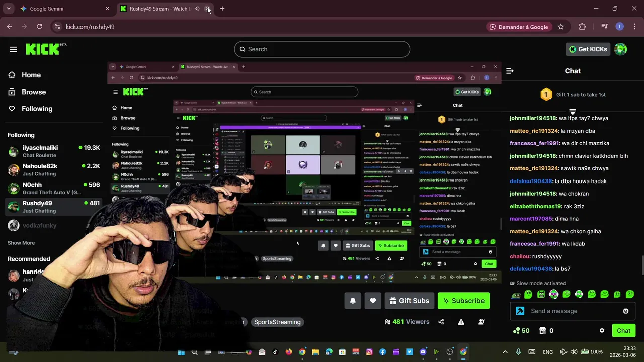
Task: Expand the Gift 1 sub banner handle
Action: [x=573, y=111]
